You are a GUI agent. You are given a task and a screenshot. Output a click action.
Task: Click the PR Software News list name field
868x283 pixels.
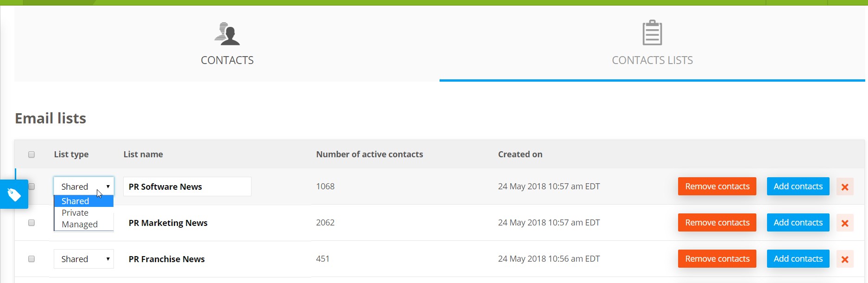pyautogui.click(x=187, y=187)
